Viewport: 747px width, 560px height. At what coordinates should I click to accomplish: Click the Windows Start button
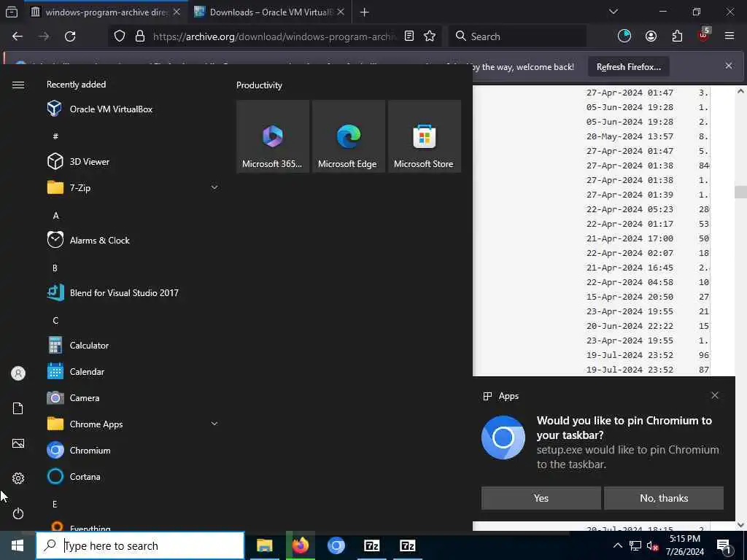click(18, 545)
